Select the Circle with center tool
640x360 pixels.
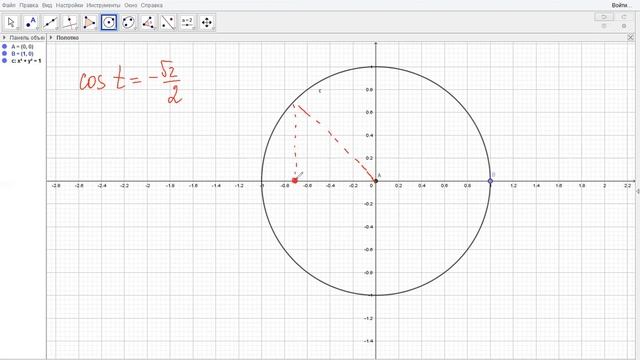(109, 22)
